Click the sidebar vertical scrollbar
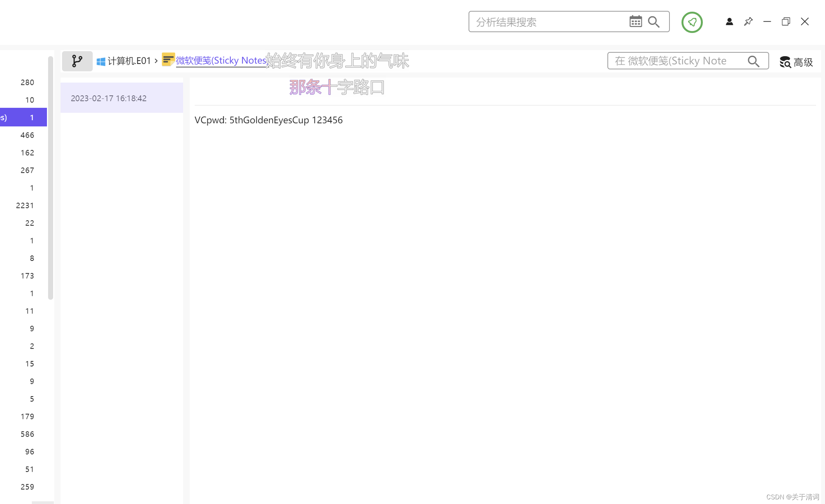 click(50, 178)
